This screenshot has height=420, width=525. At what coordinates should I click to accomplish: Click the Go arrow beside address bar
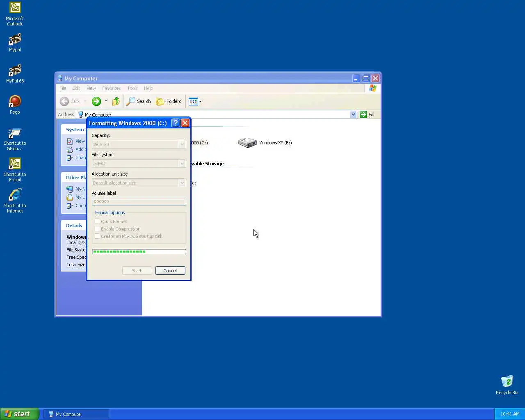(x=363, y=114)
